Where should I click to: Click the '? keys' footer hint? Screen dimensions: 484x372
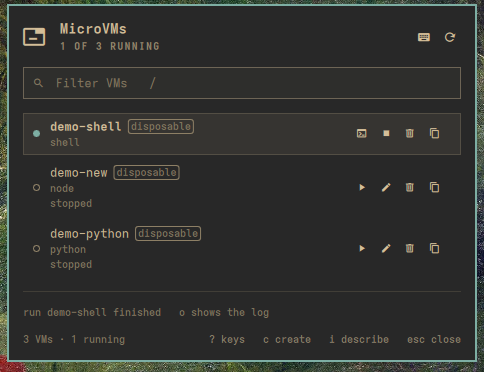tap(227, 339)
